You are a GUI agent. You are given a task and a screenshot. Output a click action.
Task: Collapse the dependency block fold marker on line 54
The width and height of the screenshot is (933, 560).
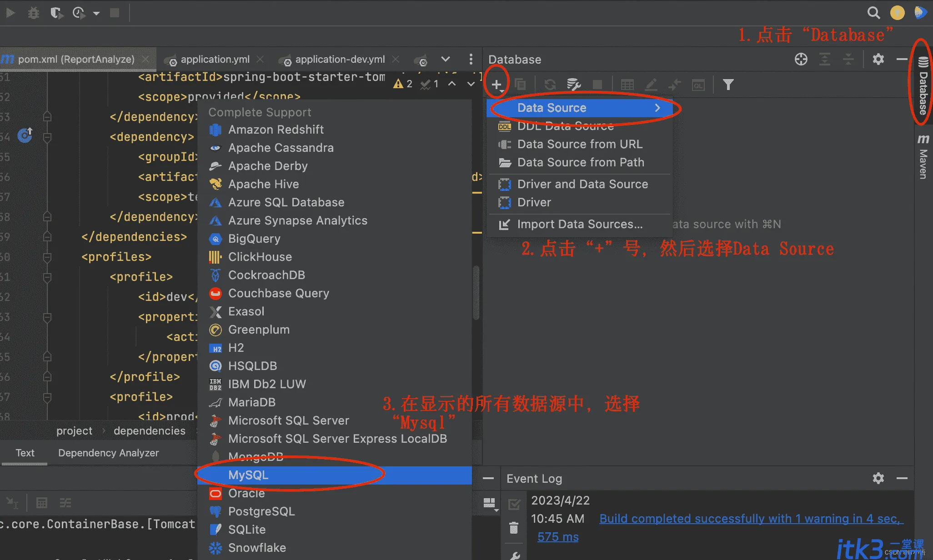tap(47, 137)
